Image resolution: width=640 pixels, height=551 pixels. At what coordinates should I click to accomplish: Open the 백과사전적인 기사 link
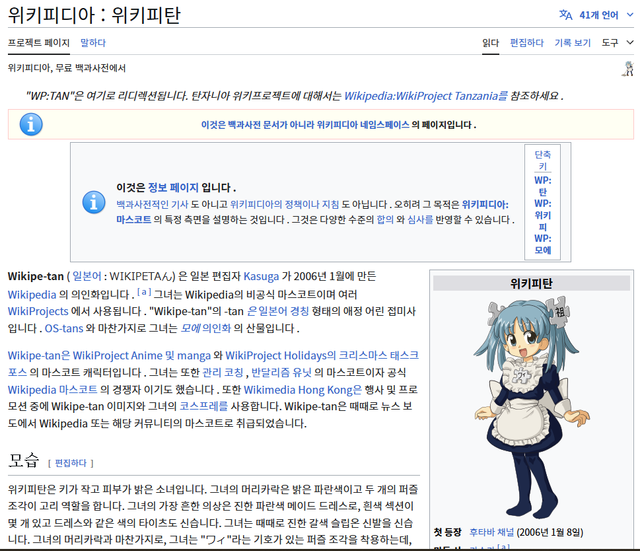pyautogui.click(x=152, y=204)
